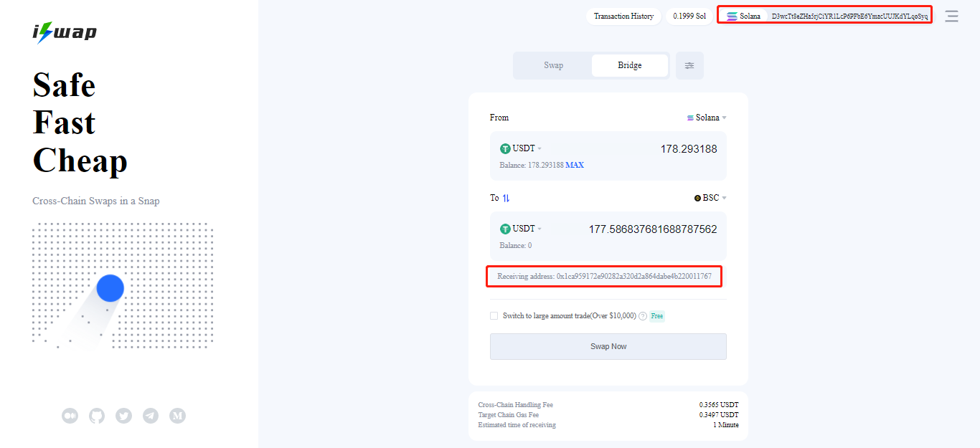Open Transaction History
The width and height of the screenshot is (980, 448).
click(x=623, y=16)
